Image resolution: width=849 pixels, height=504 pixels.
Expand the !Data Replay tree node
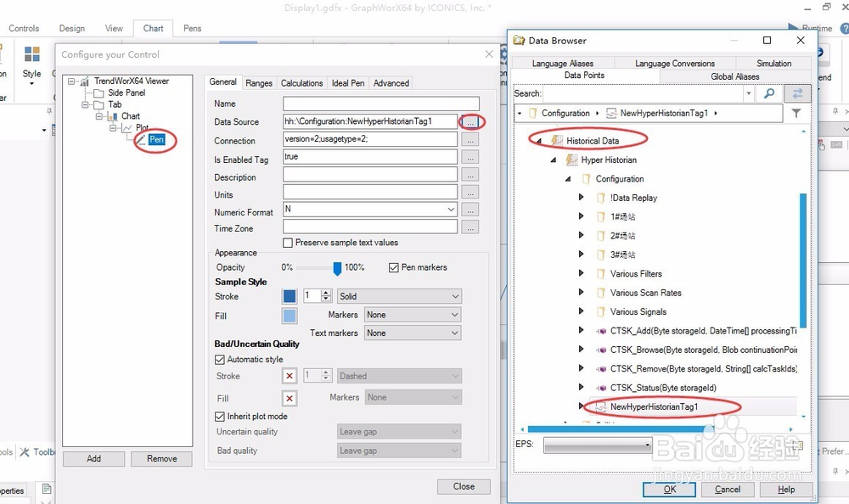pyautogui.click(x=581, y=198)
